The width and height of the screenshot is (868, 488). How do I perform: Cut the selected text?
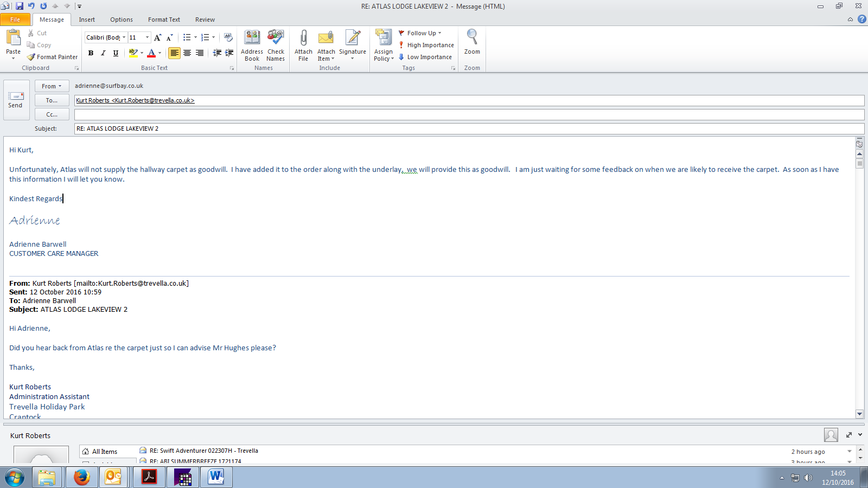(x=37, y=33)
